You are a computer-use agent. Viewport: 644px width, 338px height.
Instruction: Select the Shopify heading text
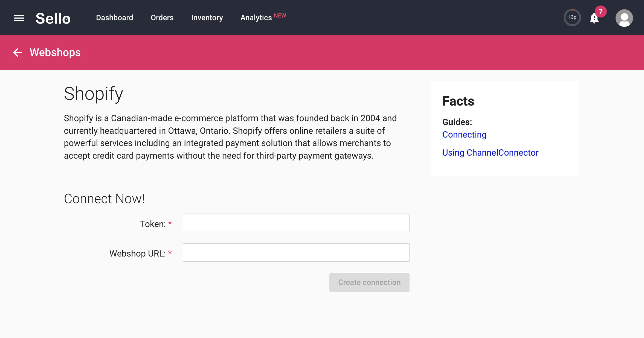(x=94, y=94)
